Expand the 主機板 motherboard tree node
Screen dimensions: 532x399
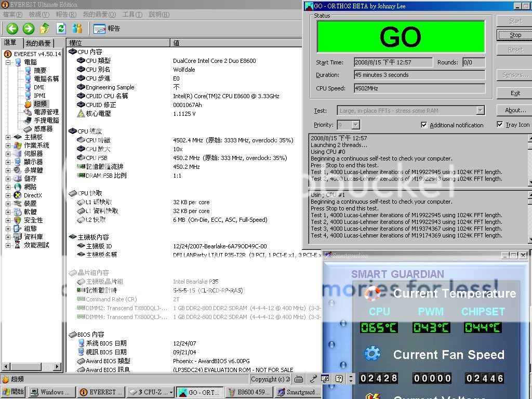tap(8, 137)
